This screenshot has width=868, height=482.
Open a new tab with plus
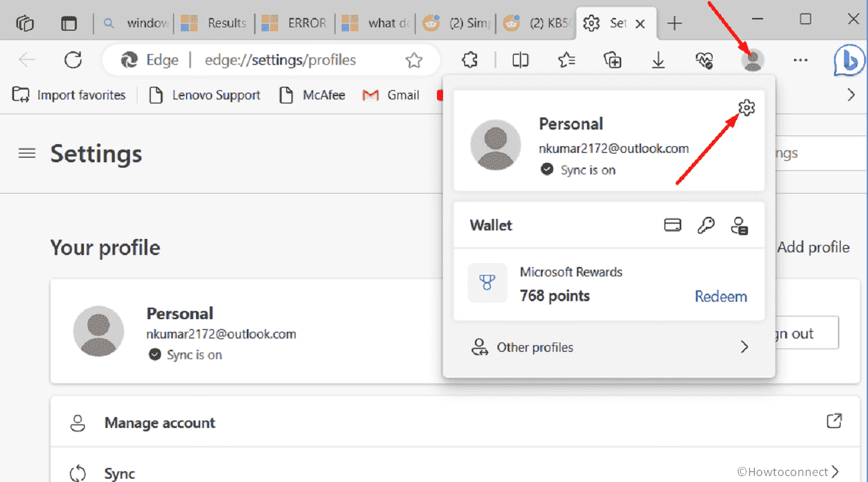[675, 23]
